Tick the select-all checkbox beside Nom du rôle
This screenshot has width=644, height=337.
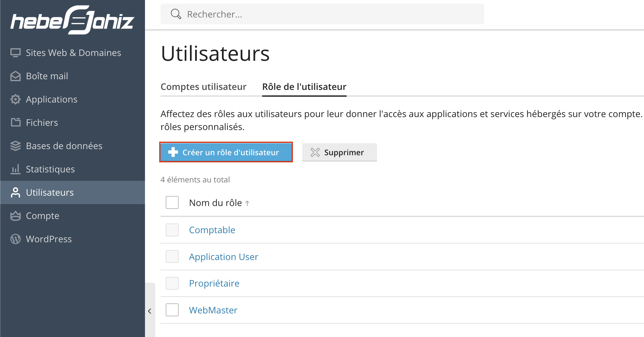coord(172,202)
